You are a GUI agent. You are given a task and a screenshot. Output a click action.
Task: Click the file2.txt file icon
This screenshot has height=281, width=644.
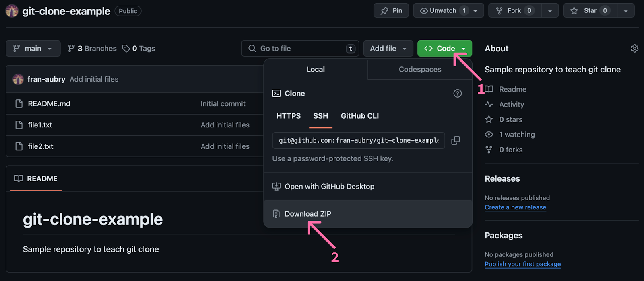[x=19, y=146]
